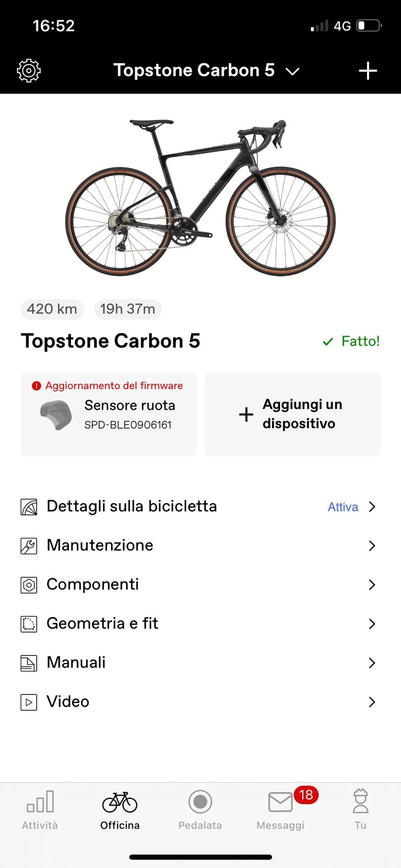Tap the Topstone Carbon 5 bike photo
This screenshot has width=401, height=868.
pyautogui.click(x=200, y=197)
